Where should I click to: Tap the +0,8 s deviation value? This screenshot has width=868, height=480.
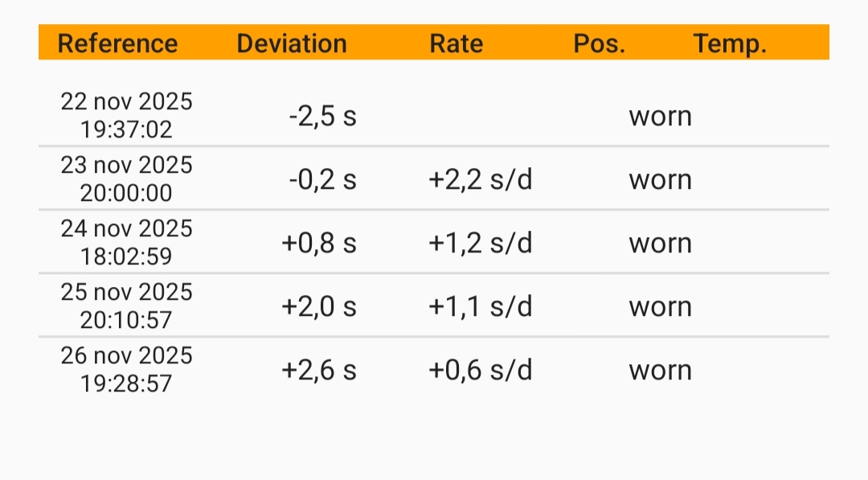pos(318,243)
